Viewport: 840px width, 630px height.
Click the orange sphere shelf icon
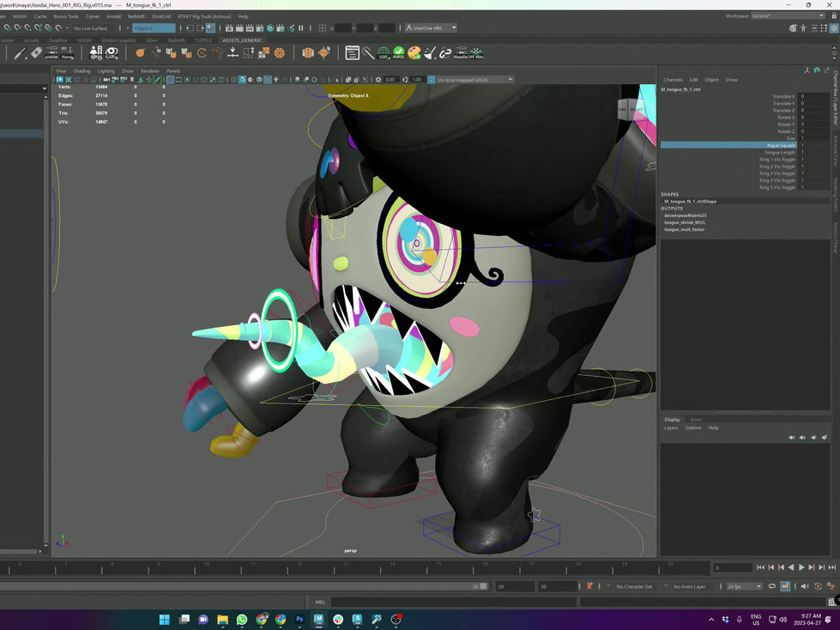coord(140,52)
